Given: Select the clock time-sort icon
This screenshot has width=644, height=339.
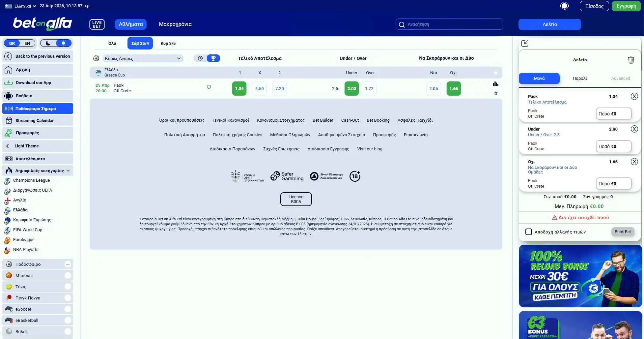Looking at the screenshot, I should [x=200, y=58].
